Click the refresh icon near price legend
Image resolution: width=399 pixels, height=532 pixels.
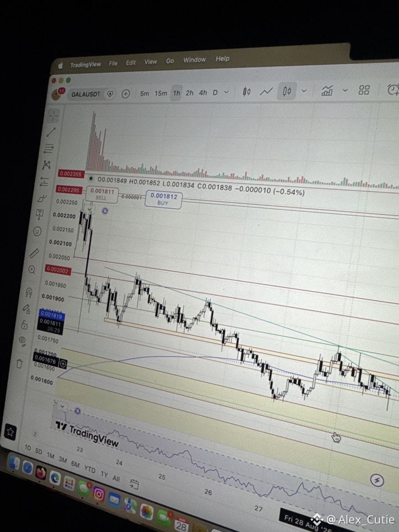105,211
